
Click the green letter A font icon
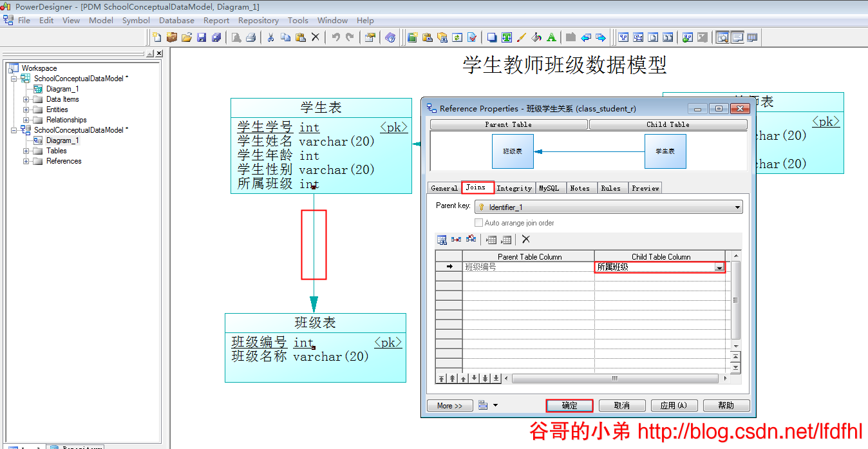coord(551,37)
